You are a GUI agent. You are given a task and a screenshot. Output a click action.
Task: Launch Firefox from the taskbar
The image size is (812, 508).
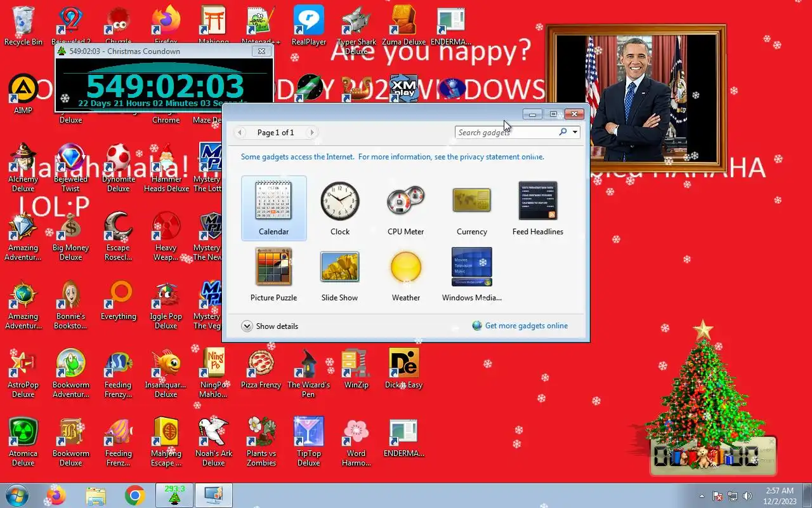(x=56, y=495)
